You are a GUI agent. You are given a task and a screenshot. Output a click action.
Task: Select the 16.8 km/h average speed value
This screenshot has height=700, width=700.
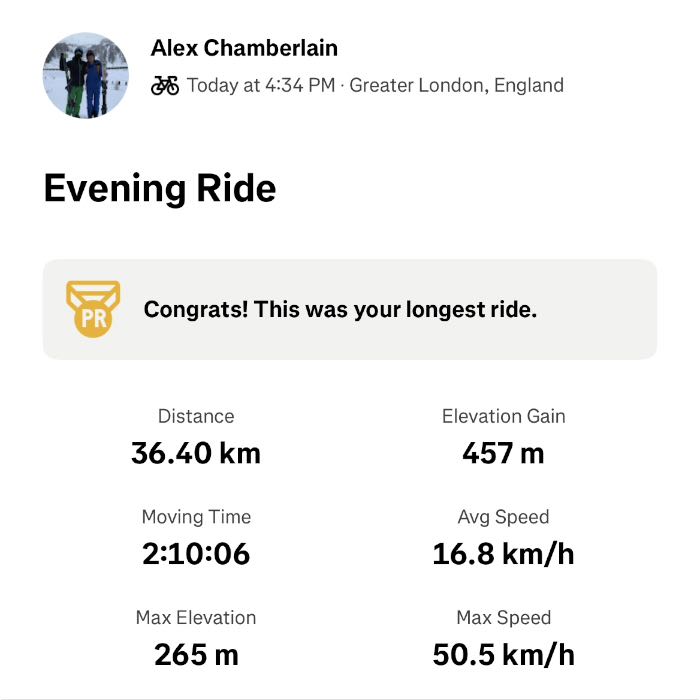pyautogui.click(x=503, y=554)
